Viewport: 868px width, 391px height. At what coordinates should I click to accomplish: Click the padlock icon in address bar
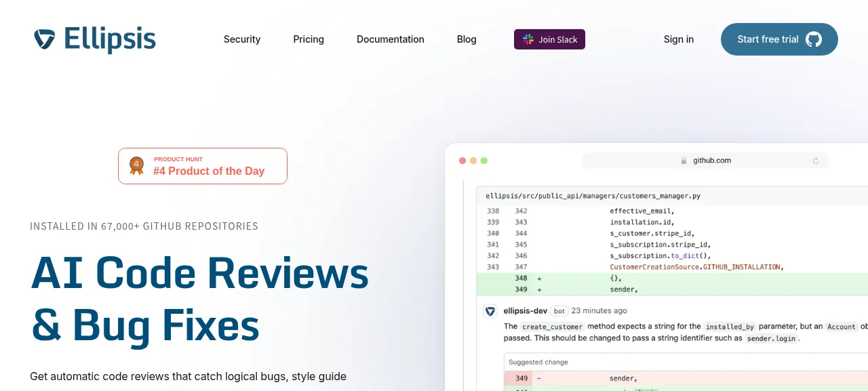tap(684, 161)
